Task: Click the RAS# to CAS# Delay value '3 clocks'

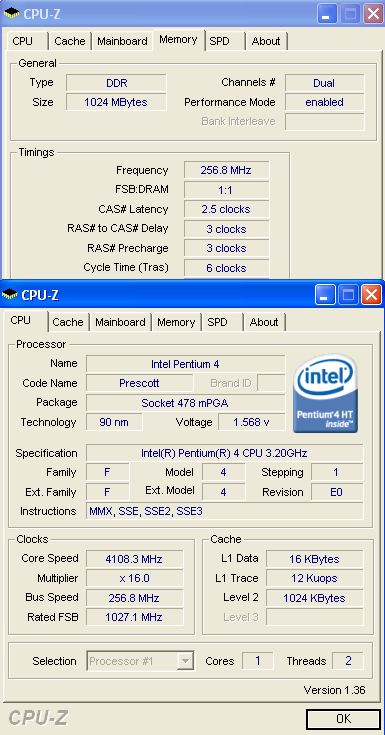Action: pyautogui.click(x=226, y=229)
